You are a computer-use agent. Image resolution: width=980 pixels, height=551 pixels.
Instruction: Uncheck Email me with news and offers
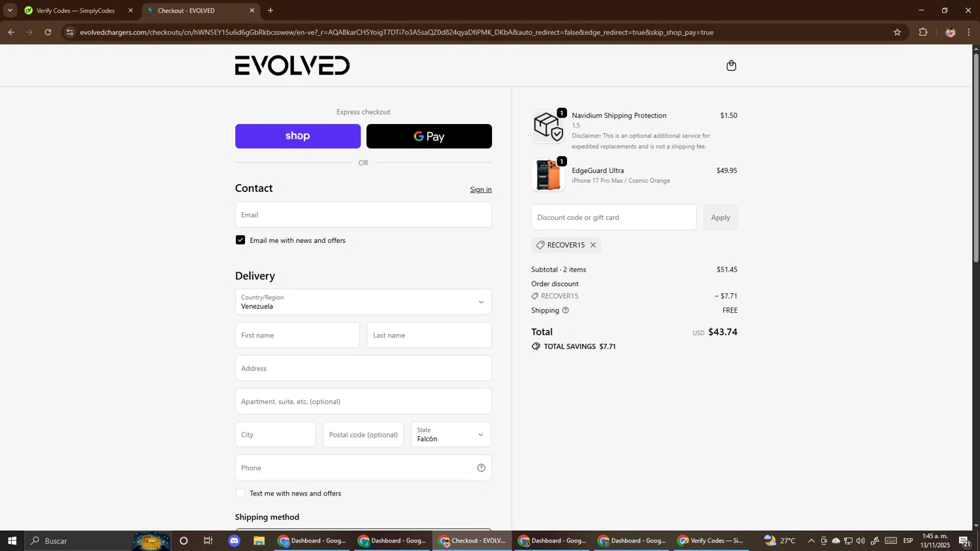tap(240, 240)
